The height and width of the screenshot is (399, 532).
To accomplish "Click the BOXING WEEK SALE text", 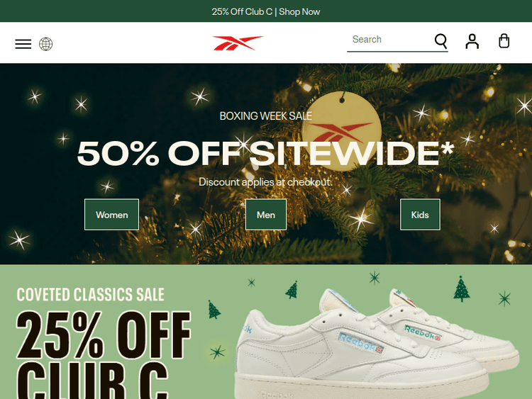I will [266, 116].
